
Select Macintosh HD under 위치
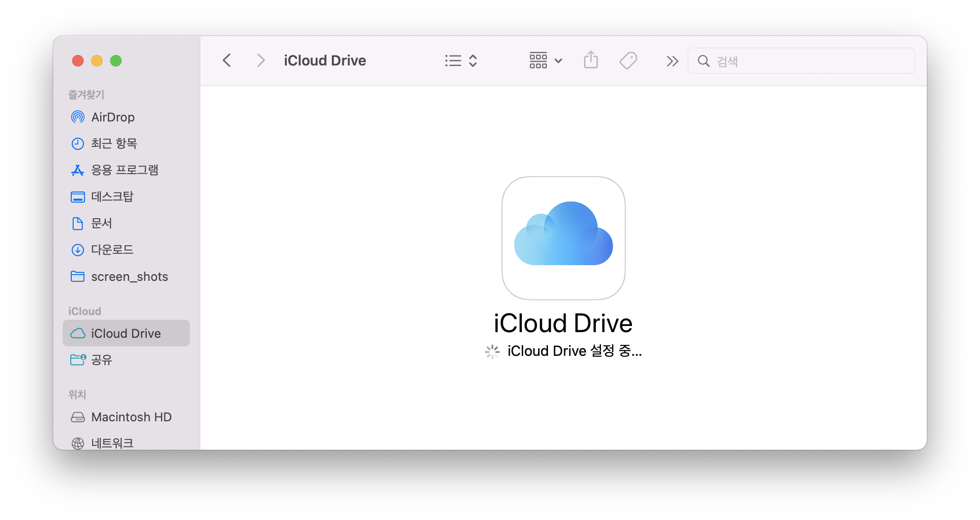click(131, 417)
